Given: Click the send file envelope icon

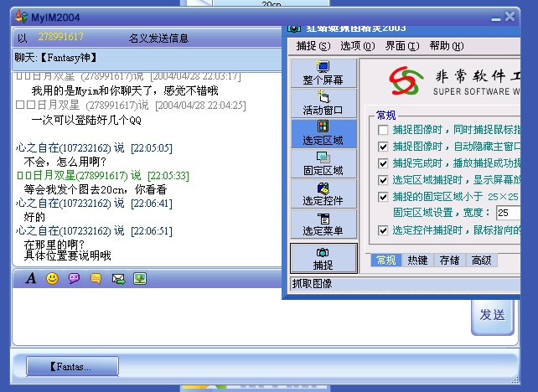Looking at the screenshot, I should tap(118, 278).
